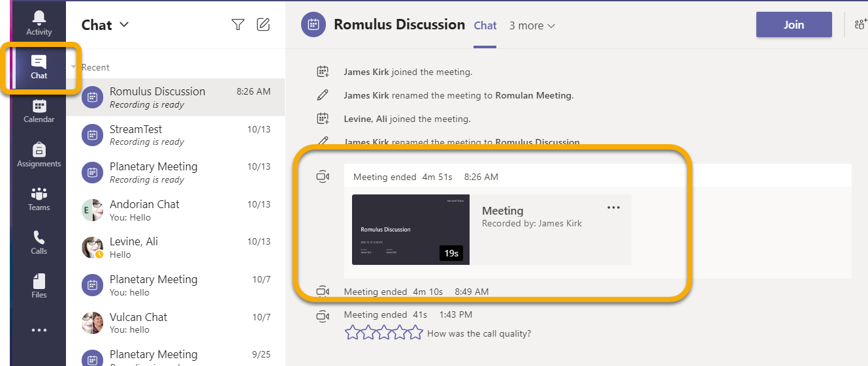
Task: Open Files in the sidebar
Action: coord(39,286)
